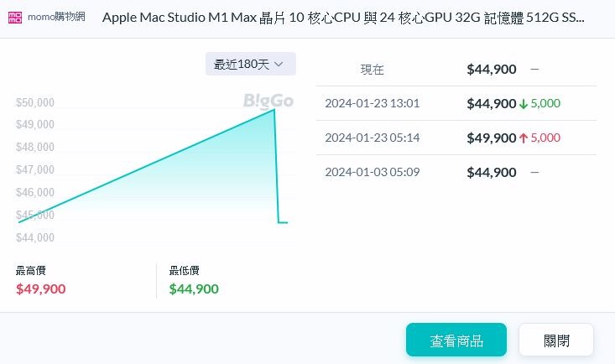
Task: Click the dash icon in the 現在 row
Action: tap(534, 70)
